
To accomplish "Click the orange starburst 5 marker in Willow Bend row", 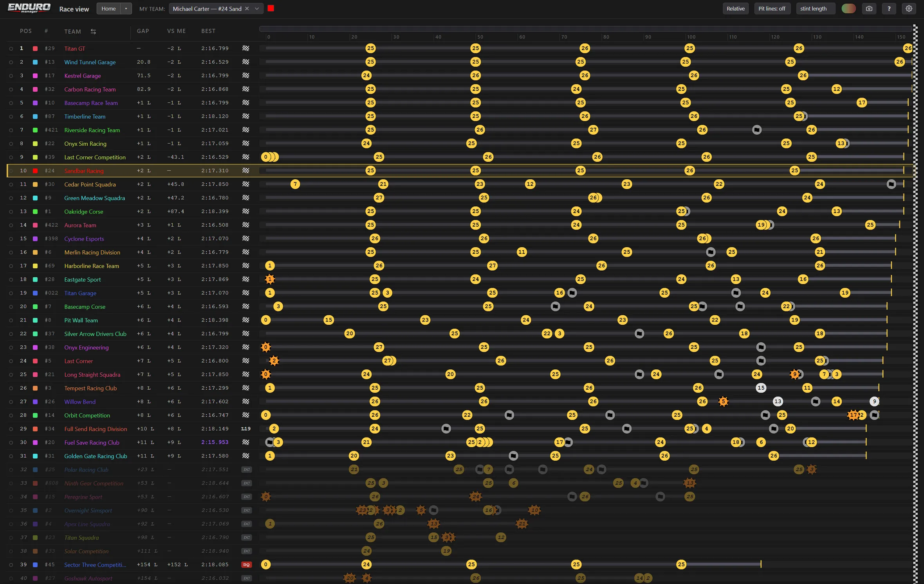I will pyautogui.click(x=723, y=401).
